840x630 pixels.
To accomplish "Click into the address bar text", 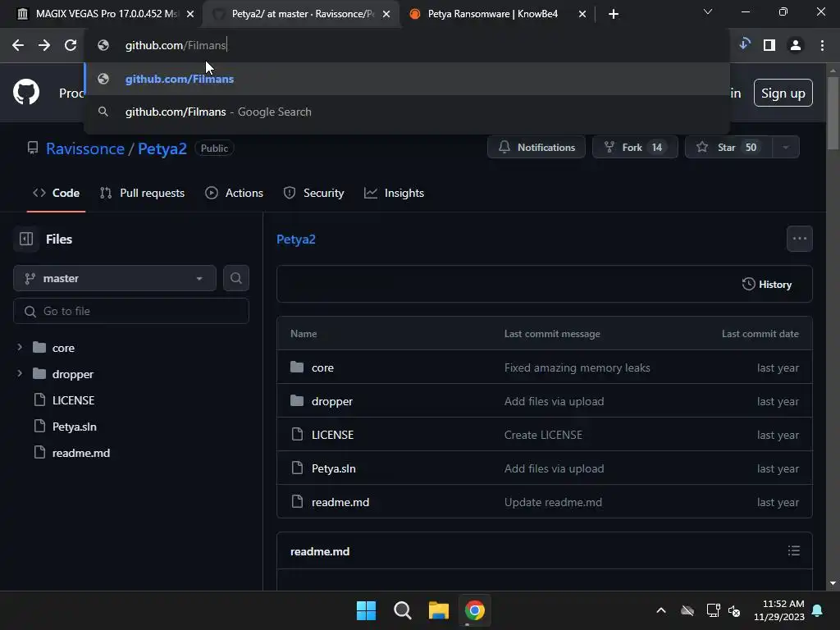I will click(x=176, y=45).
